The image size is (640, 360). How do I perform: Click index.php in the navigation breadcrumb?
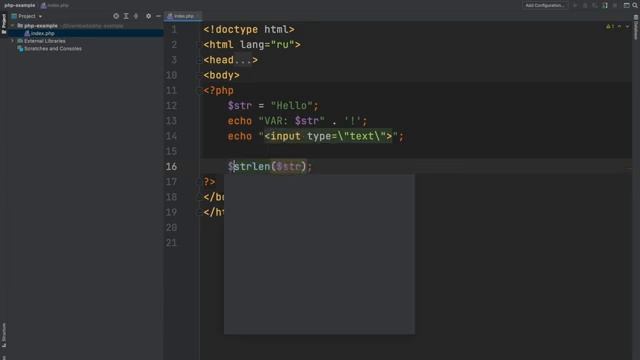click(55, 5)
